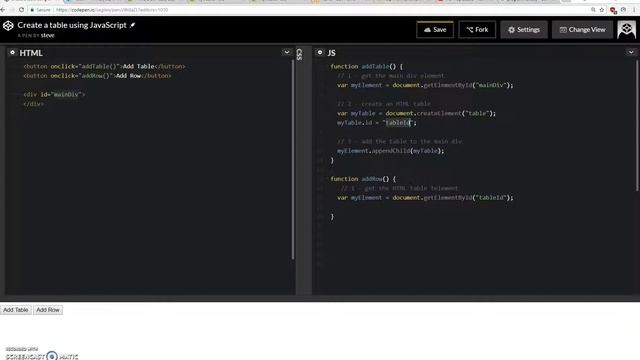Click the Save button
The image size is (640, 360).
(x=435, y=29)
